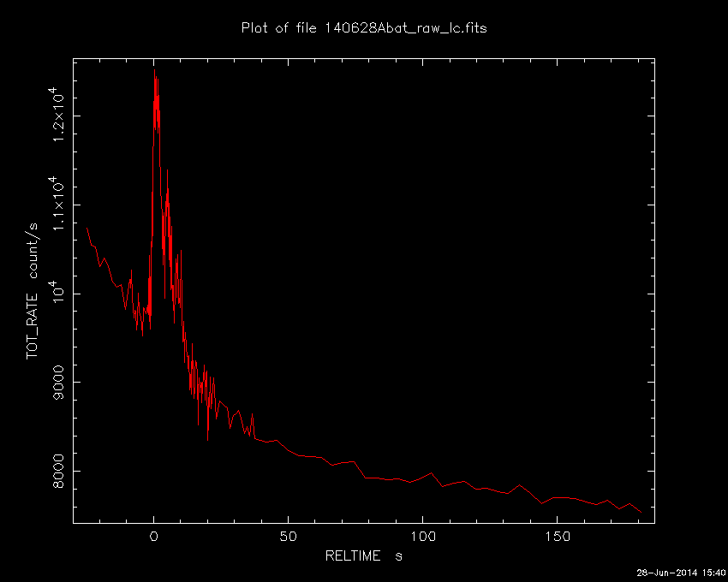Click the timestamp '28-Jun-2014 15:40'

[681, 573]
